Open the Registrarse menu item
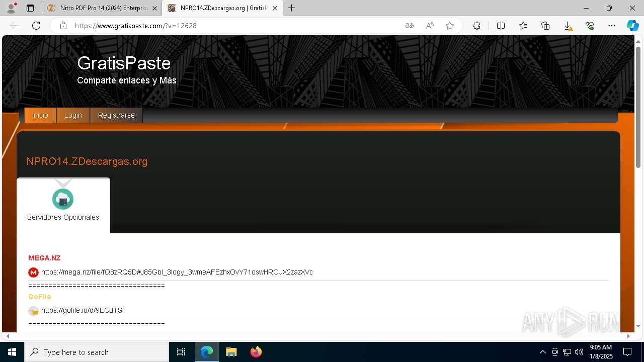The width and height of the screenshot is (644, 362). 116,115
